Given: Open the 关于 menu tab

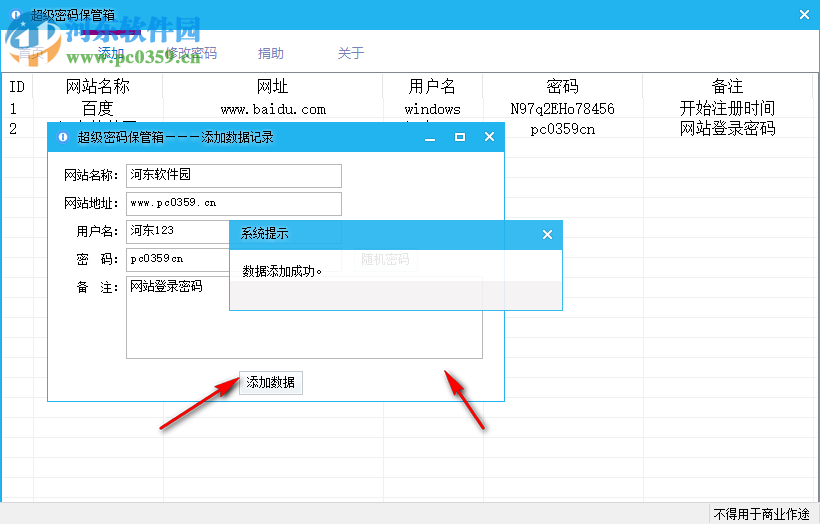Looking at the screenshot, I should [x=351, y=53].
